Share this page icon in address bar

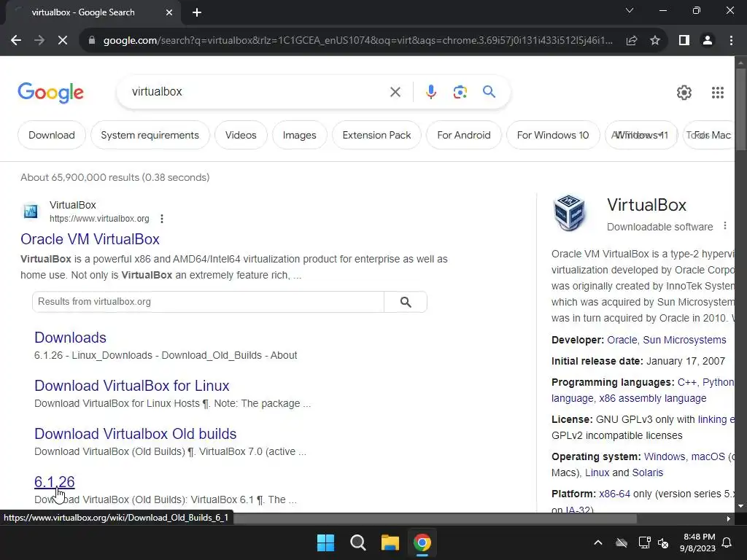[632, 41]
